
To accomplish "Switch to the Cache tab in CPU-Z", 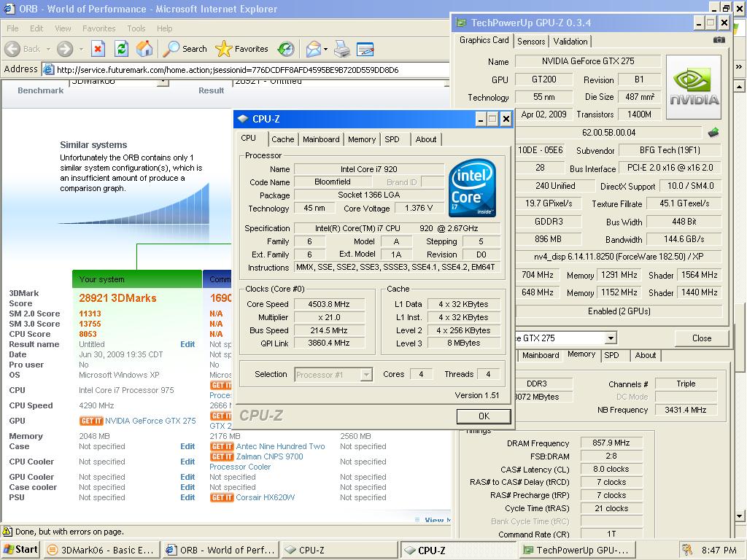I will pyautogui.click(x=283, y=139).
